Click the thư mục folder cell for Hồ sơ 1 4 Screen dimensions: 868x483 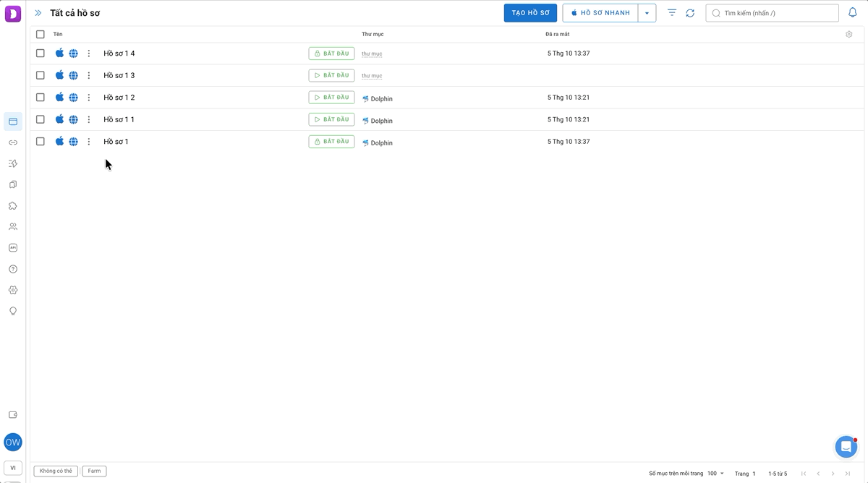click(x=372, y=54)
